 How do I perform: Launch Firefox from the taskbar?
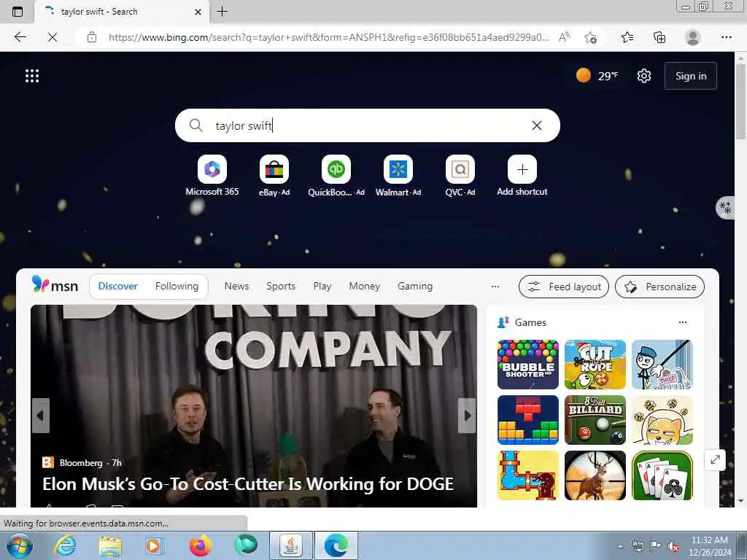200,545
